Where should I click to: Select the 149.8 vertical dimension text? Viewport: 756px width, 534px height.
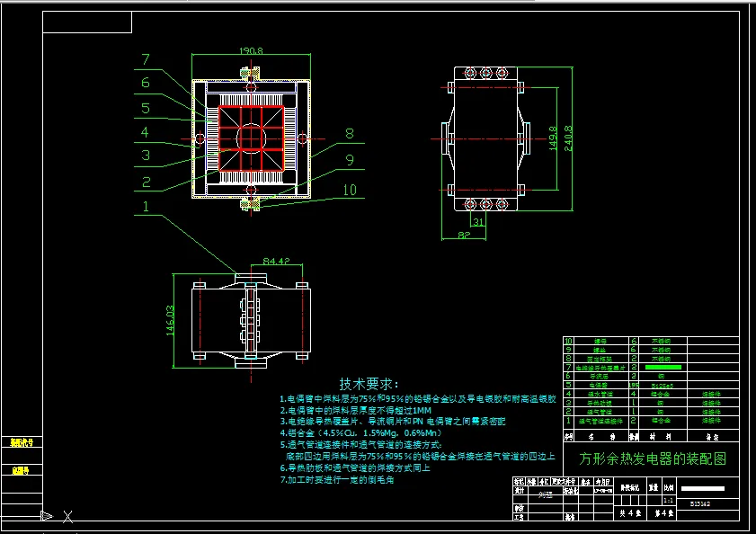(x=553, y=138)
